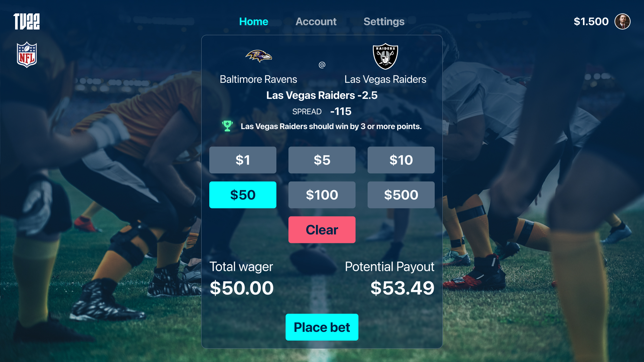This screenshot has width=644, height=362.
Task: Switch to the Account tab
Action: pos(316,21)
